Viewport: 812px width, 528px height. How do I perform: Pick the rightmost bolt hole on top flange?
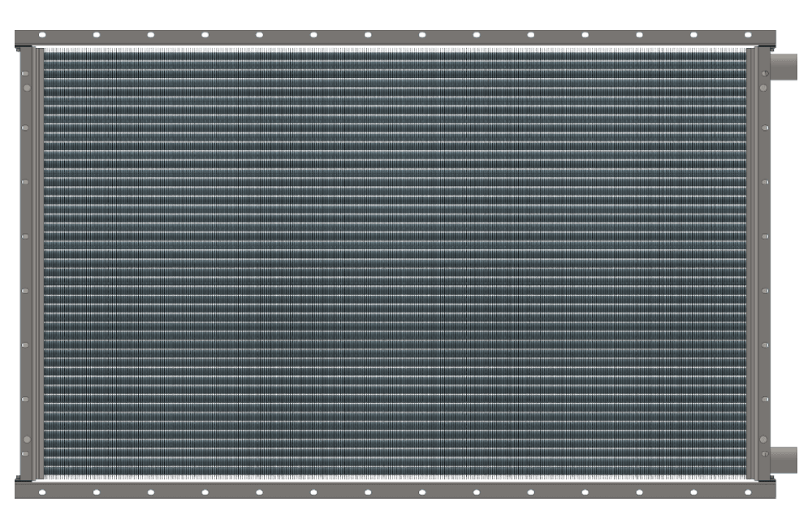tap(749, 35)
